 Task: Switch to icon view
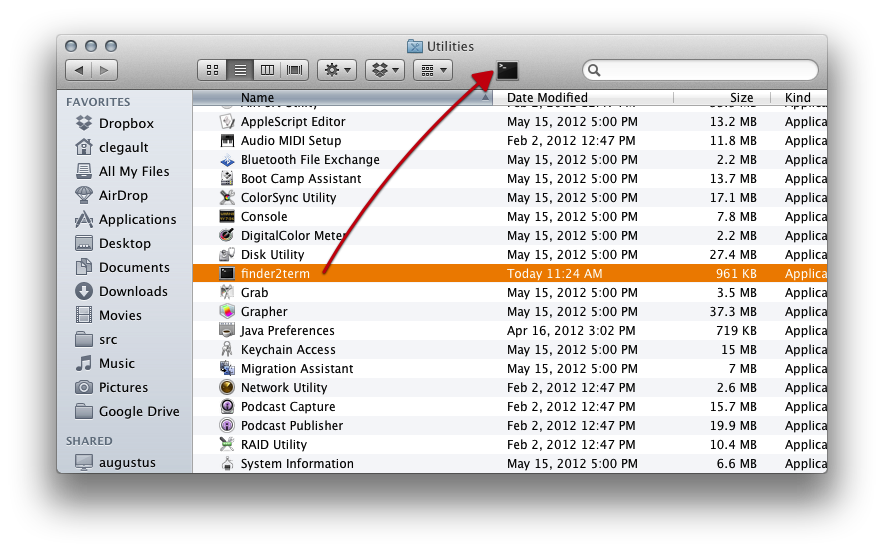213,70
